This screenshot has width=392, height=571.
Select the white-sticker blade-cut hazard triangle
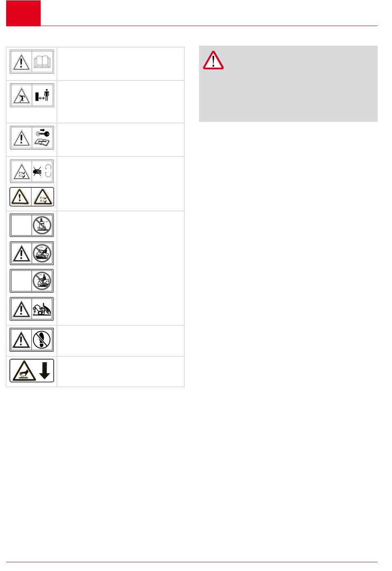[x=21, y=171]
